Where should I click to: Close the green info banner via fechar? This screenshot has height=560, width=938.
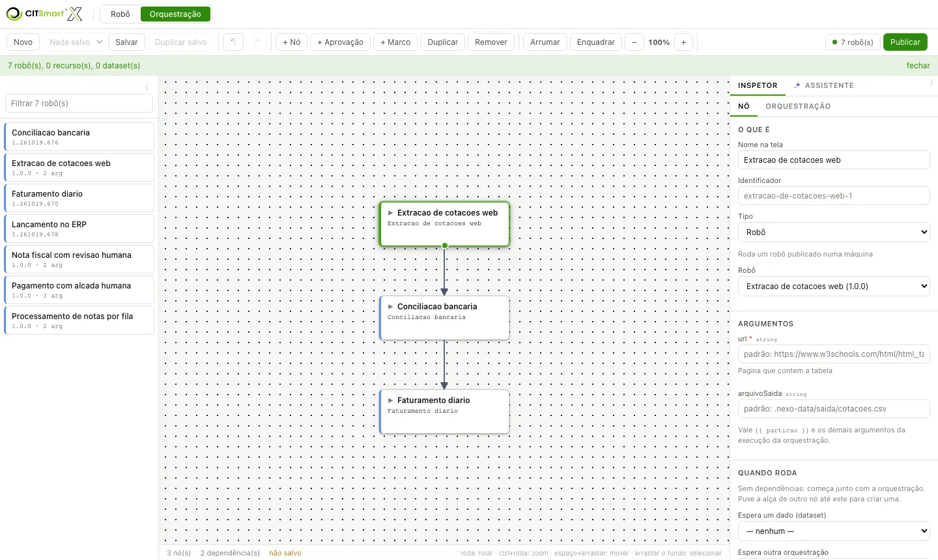pyautogui.click(x=918, y=66)
